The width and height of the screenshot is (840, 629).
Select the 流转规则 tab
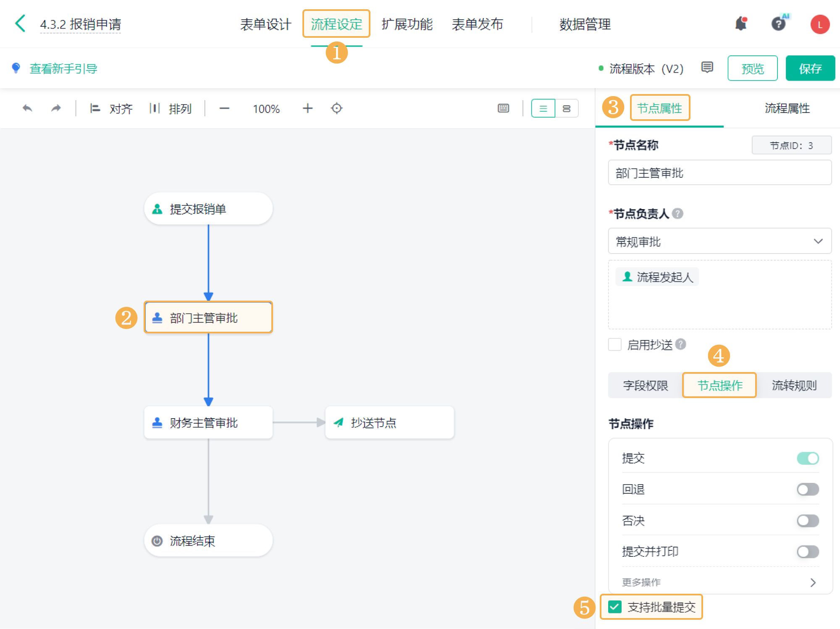point(794,385)
